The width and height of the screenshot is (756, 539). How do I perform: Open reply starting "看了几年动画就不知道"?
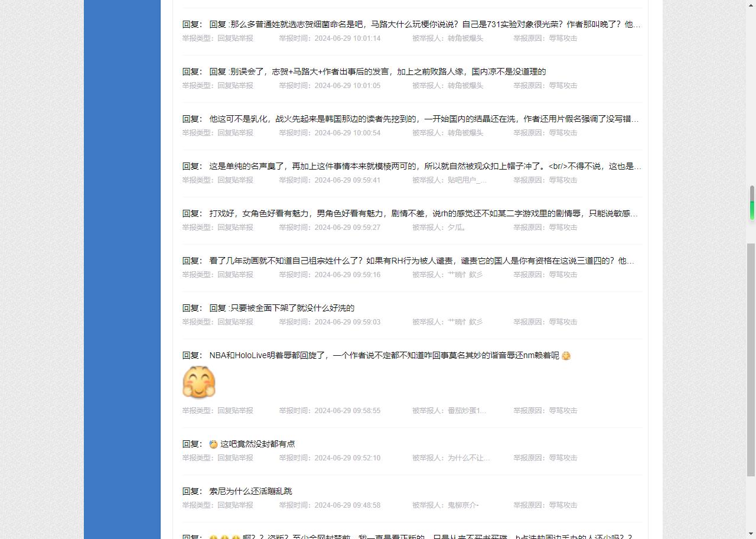[x=421, y=261]
